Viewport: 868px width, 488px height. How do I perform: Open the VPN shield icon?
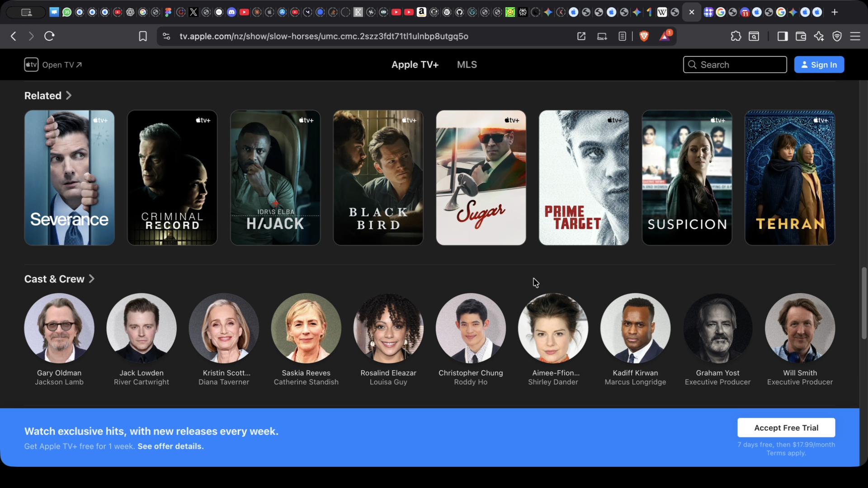tap(837, 36)
